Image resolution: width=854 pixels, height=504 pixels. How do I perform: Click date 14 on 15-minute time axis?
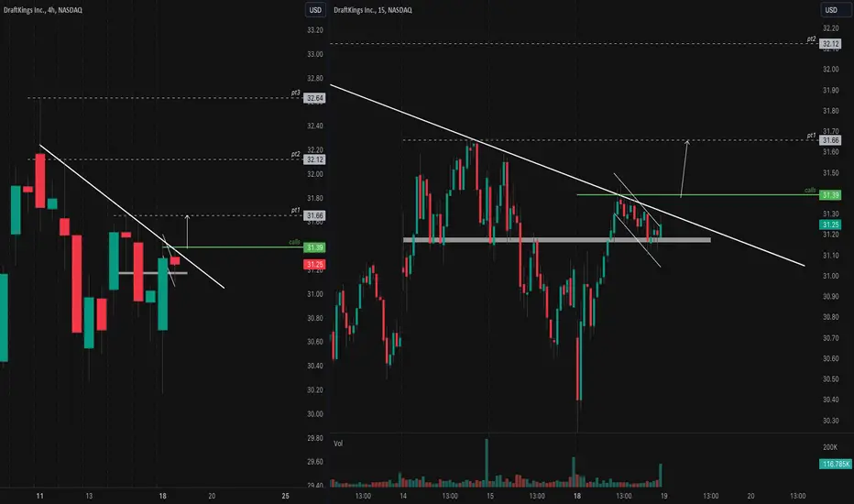(x=403, y=496)
